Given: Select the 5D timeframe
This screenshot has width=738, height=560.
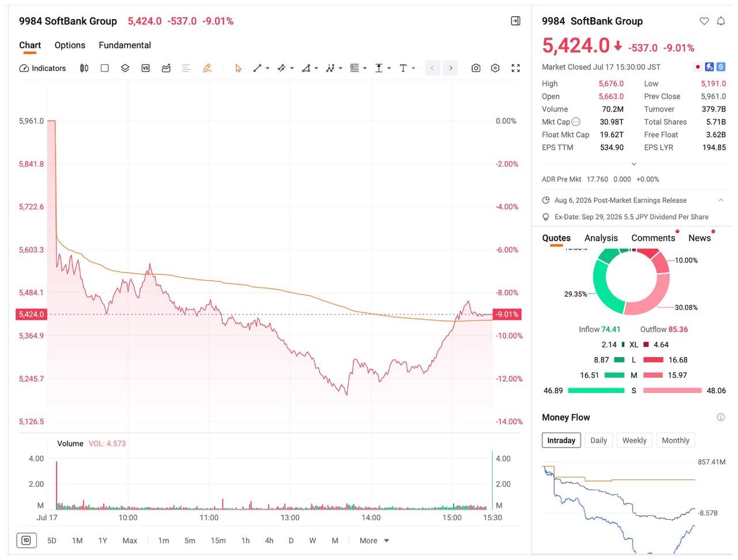Looking at the screenshot, I should point(52,540).
